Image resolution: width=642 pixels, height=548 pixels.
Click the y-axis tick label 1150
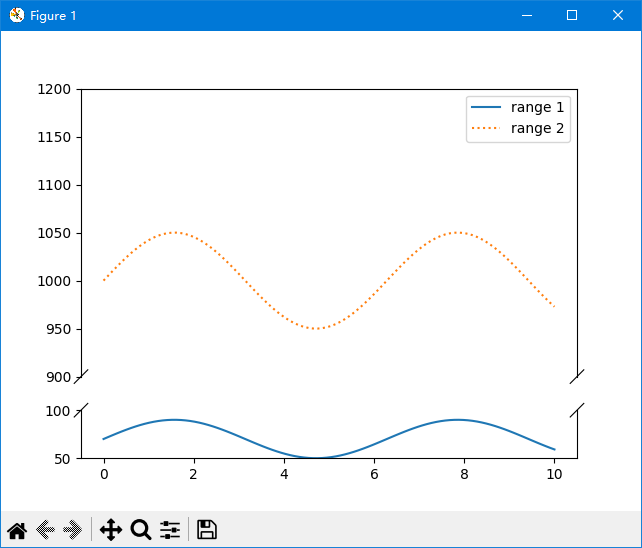54,137
